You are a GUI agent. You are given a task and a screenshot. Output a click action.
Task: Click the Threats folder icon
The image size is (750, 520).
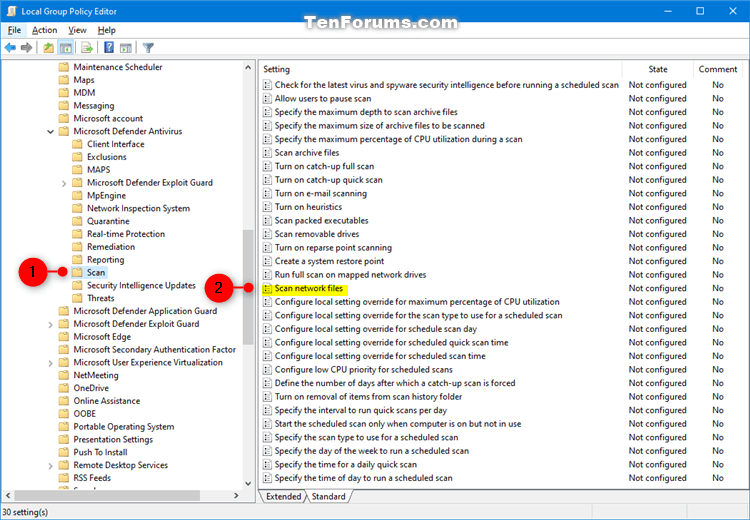click(x=77, y=298)
